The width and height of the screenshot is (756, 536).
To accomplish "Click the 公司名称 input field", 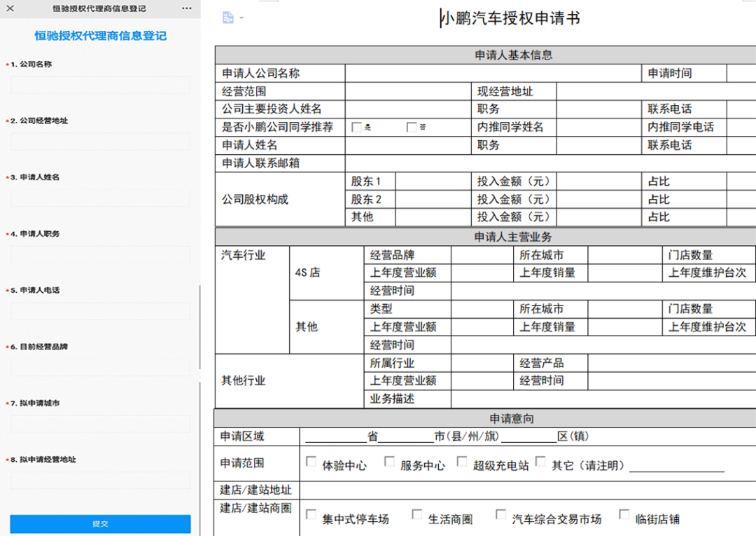I will (x=99, y=84).
